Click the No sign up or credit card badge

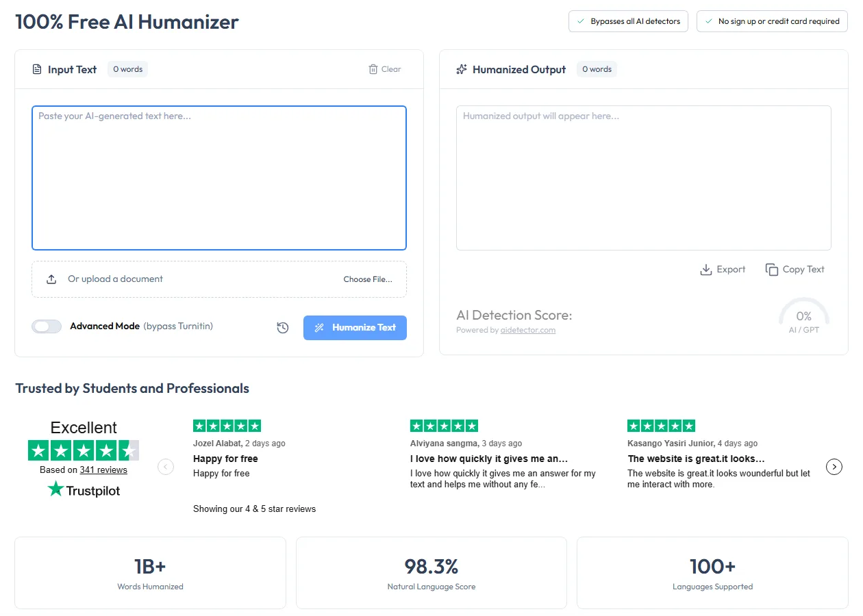pyautogui.click(x=772, y=21)
